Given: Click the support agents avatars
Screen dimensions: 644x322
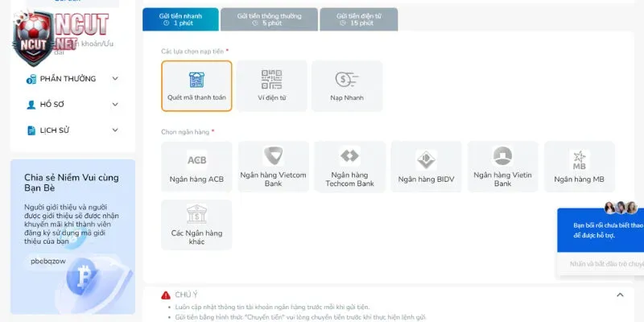Looking at the screenshot, I should pos(621,208).
